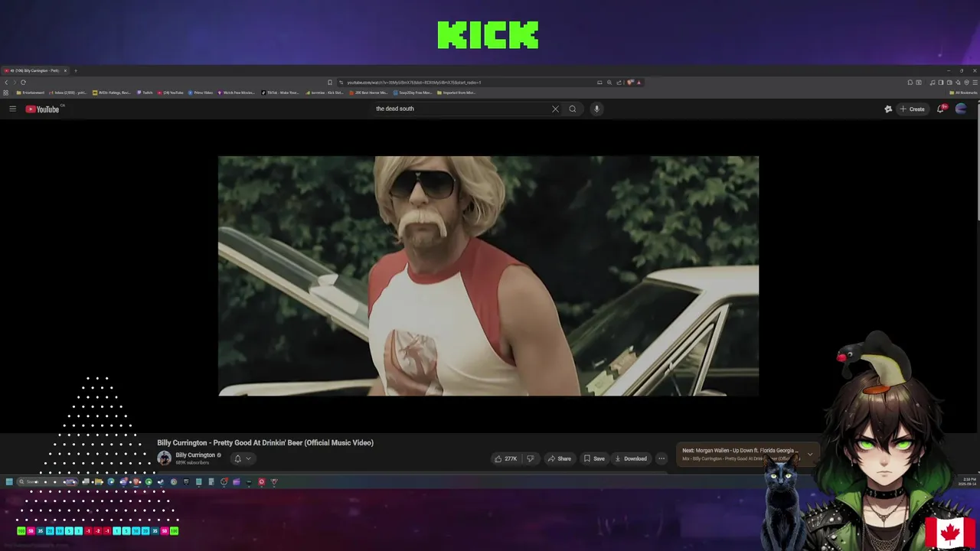Screen dimensions: 980x551
Task: Open the site info icon beside the URL
Action: coord(341,82)
